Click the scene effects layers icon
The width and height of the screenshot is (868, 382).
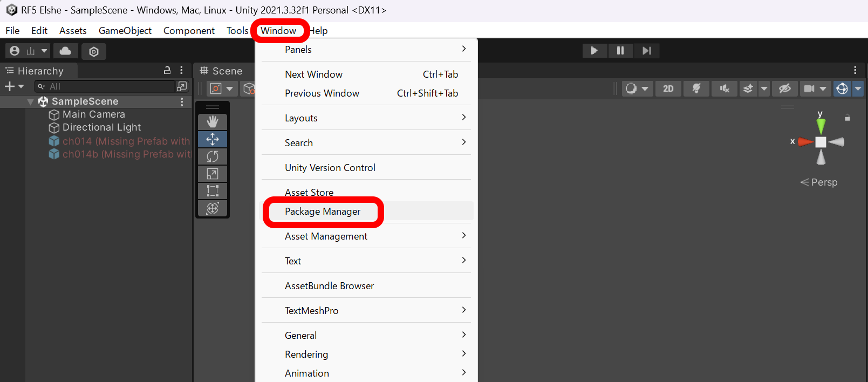click(748, 88)
